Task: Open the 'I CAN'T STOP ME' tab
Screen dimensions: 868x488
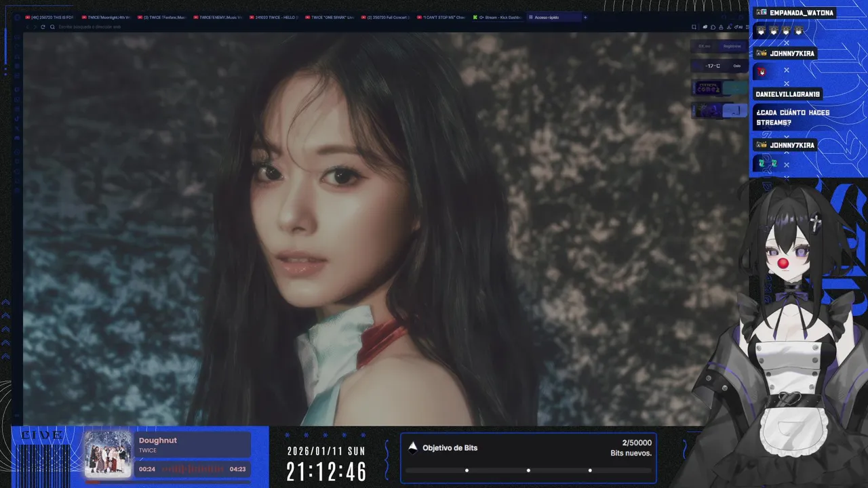Action: point(441,17)
